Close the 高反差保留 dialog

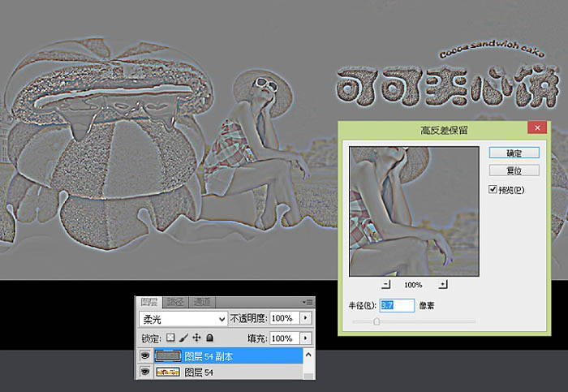tap(537, 127)
